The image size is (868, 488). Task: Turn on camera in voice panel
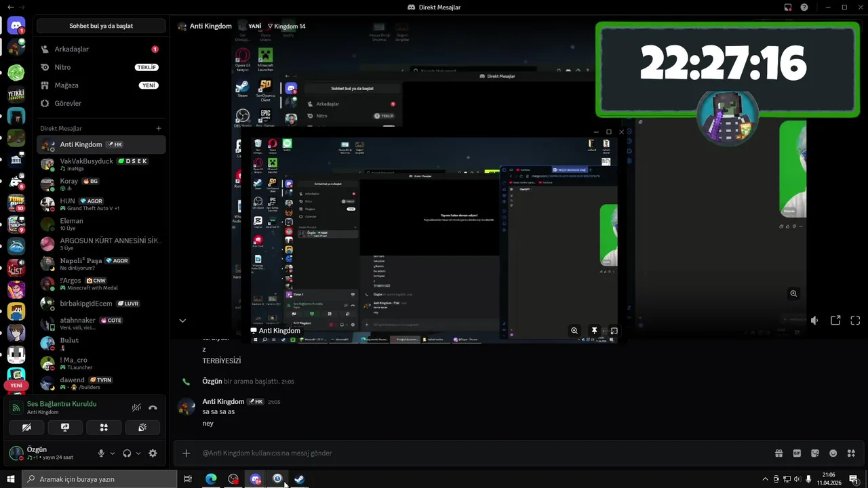(26, 428)
